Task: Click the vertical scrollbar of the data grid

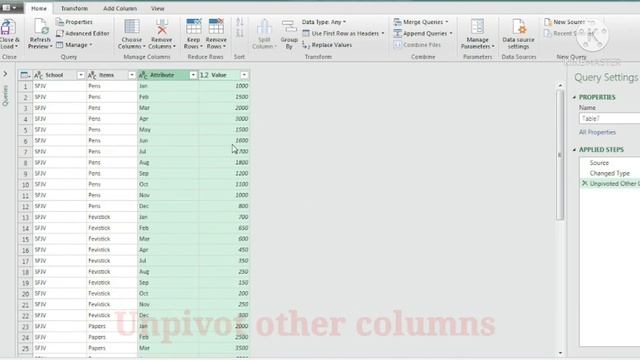Action: [560, 155]
